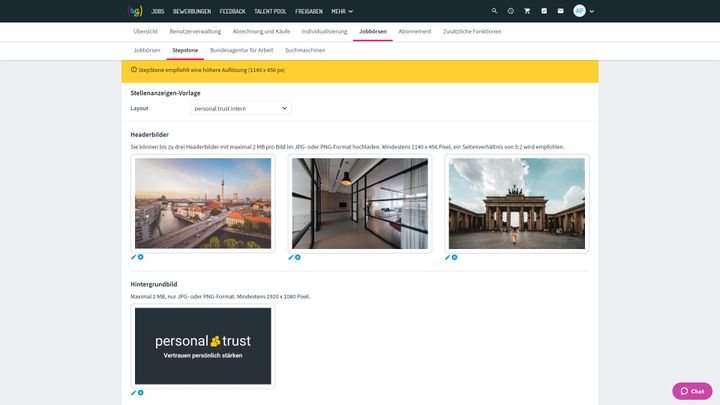Click the StepStone resolution warning text
Screen dimensions: 720x405
pyautogui.click(x=212, y=70)
